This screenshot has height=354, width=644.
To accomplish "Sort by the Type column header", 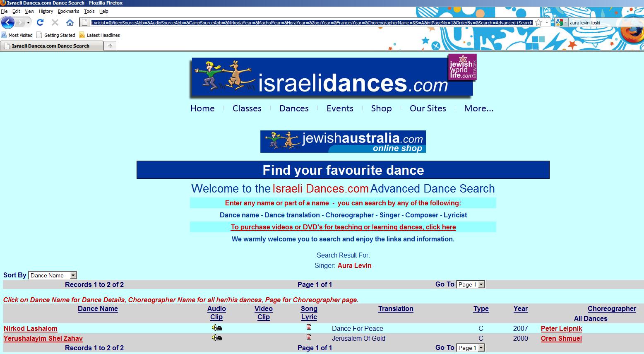I will [x=481, y=308].
